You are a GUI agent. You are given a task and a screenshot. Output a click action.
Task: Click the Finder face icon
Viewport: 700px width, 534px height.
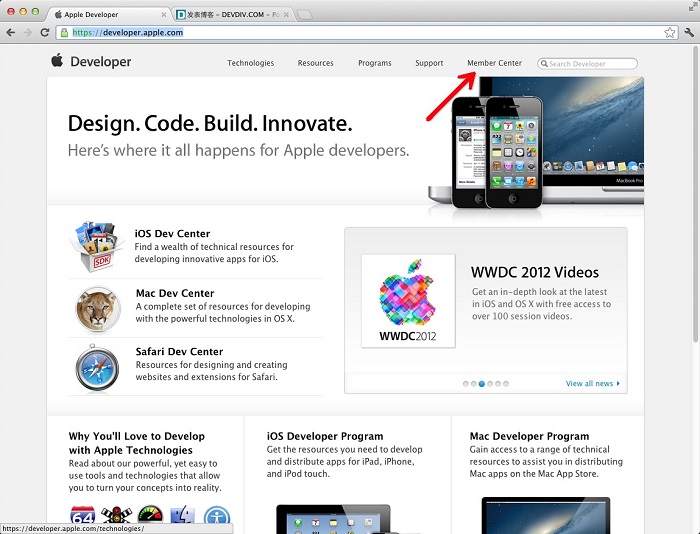[183, 515]
